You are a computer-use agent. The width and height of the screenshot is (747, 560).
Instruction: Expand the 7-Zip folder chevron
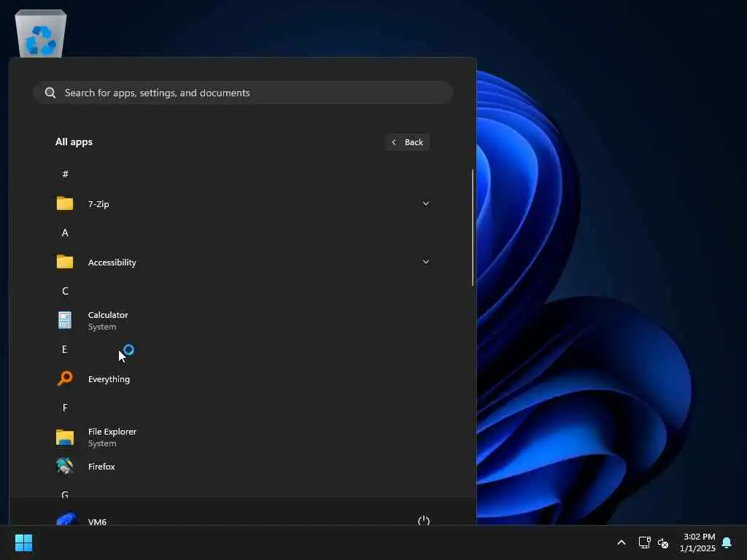[x=426, y=204]
